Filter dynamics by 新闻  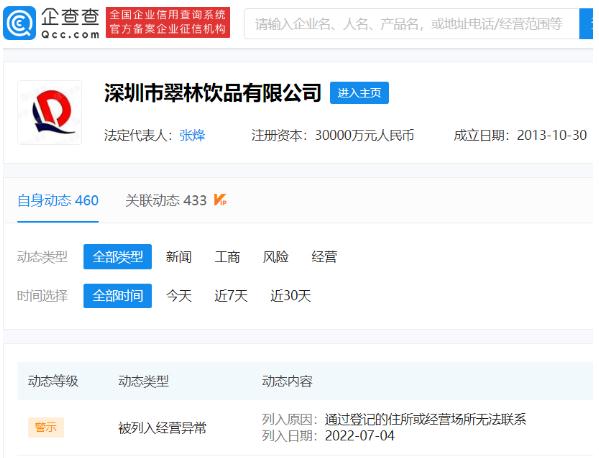[x=178, y=257]
